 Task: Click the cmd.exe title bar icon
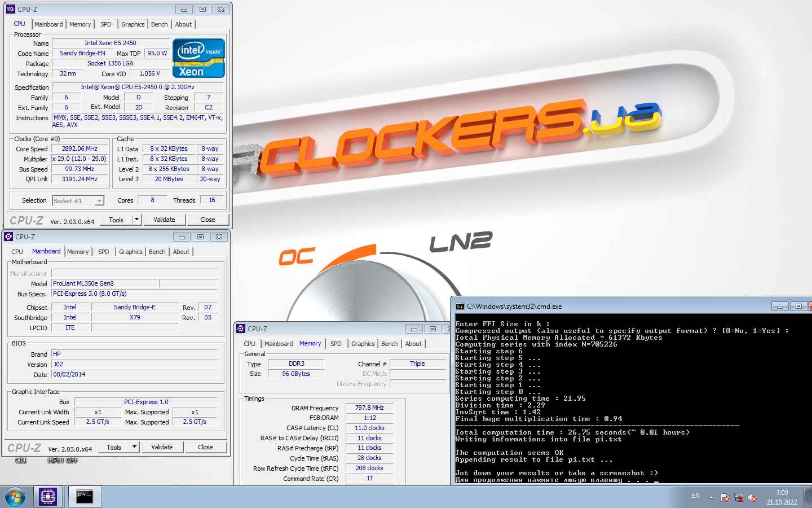click(x=460, y=306)
